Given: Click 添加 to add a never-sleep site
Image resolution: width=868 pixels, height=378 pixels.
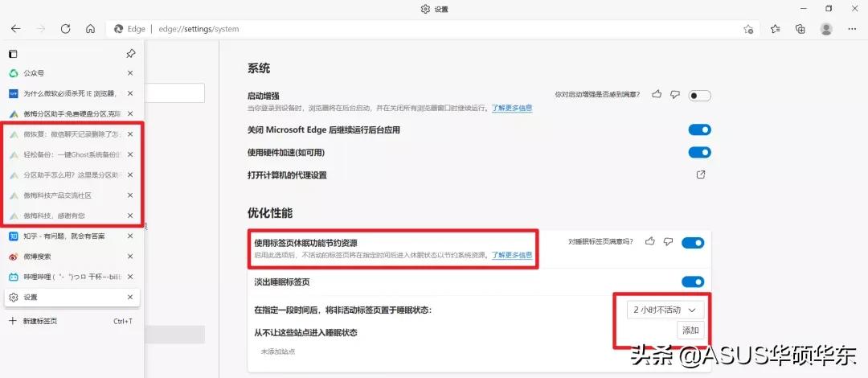Looking at the screenshot, I should [x=691, y=331].
